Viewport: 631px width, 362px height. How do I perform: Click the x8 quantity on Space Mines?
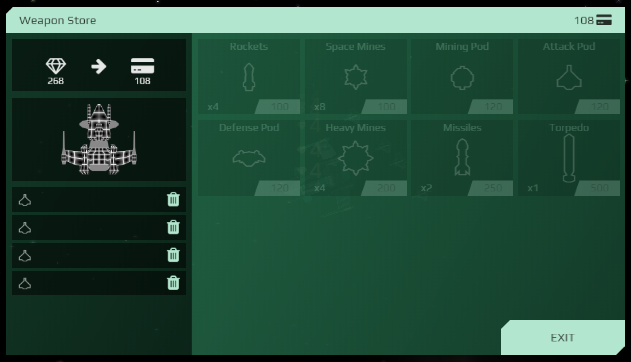click(x=320, y=107)
